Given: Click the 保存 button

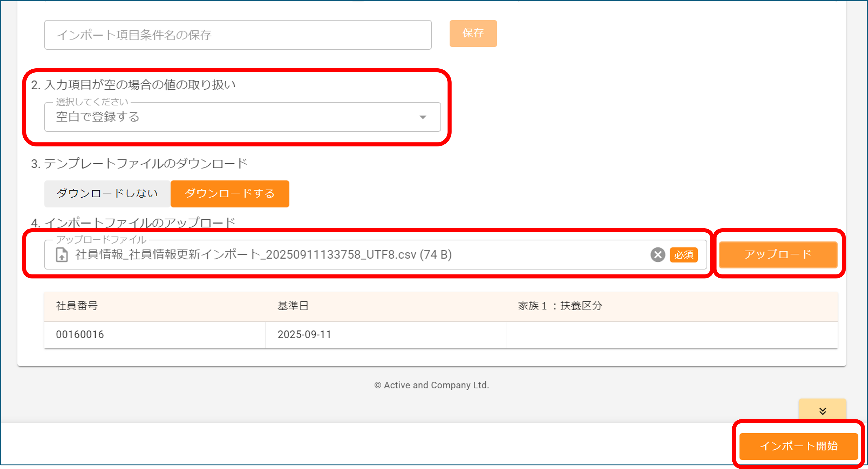Looking at the screenshot, I should [x=473, y=33].
